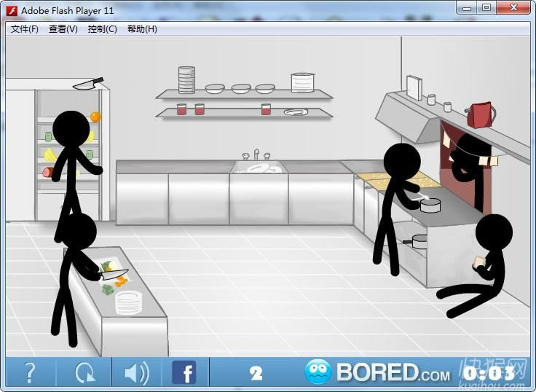Open the 文件(F) menu
This screenshot has height=392, width=536.
pyautogui.click(x=25, y=29)
